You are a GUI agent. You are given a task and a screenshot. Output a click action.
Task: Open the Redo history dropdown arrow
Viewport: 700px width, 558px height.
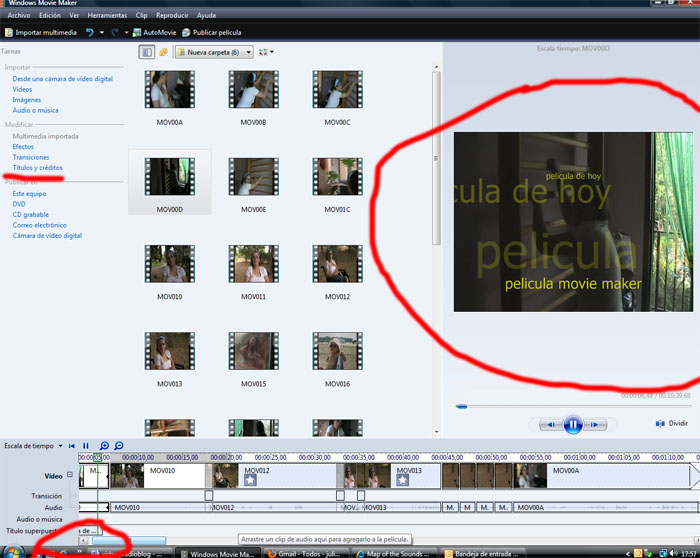(126, 33)
